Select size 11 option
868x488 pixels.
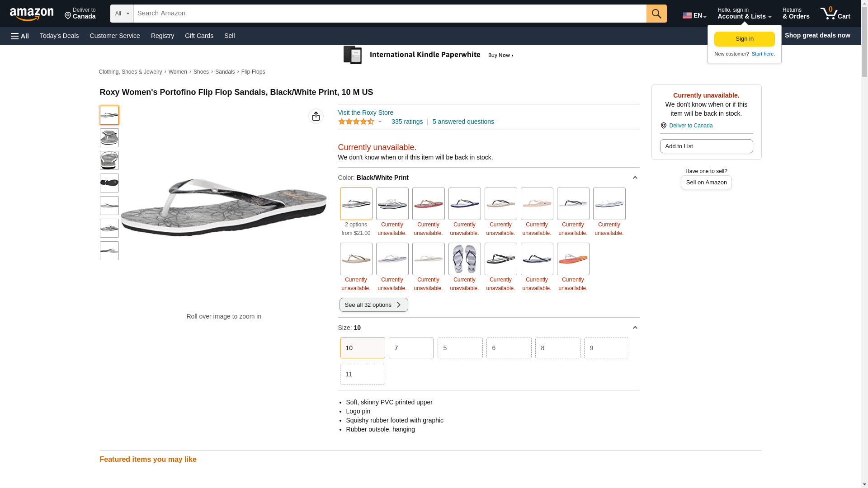363,374
